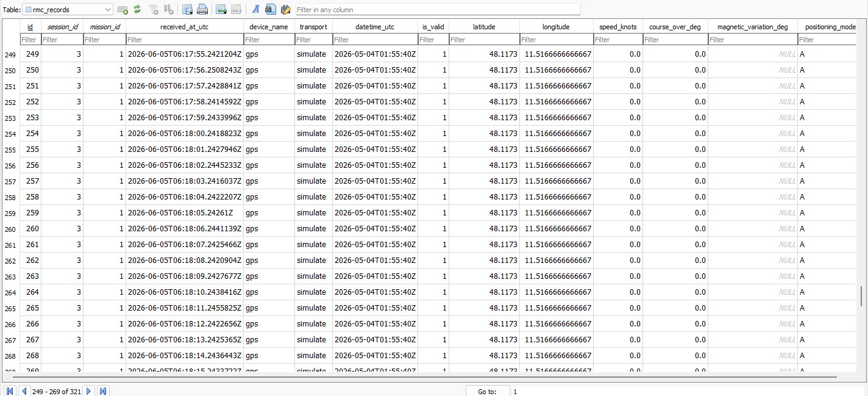Image resolution: width=868 pixels, height=396 pixels.
Task: Go to the first page of records
Action: pos(10,391)
